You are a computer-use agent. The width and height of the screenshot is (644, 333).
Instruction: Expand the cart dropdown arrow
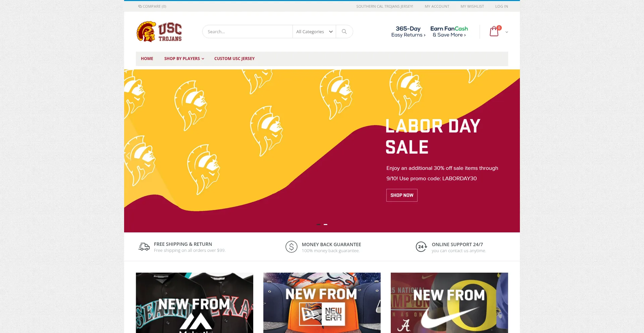click(506, 32)
